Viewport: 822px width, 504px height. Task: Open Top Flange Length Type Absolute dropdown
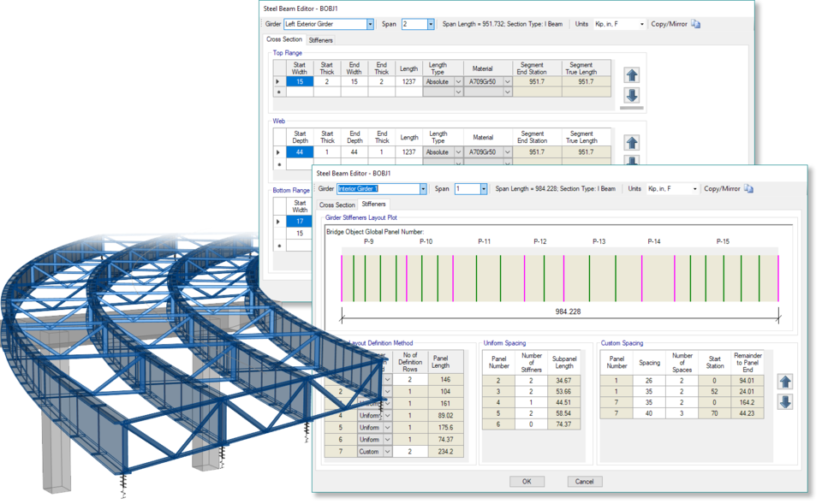click(x=458, y=82)
